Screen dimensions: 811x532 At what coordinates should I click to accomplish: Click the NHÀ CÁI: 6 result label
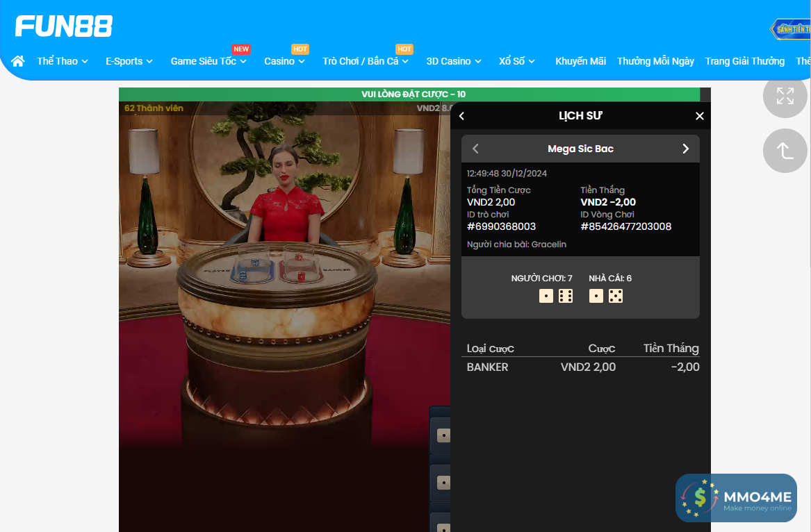(x=609, y=278)
